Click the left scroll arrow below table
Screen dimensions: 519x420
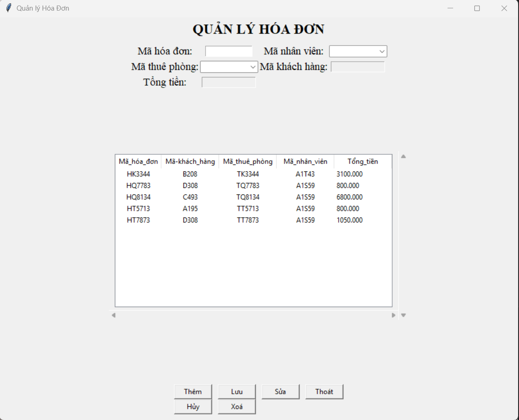coord(113,315)
